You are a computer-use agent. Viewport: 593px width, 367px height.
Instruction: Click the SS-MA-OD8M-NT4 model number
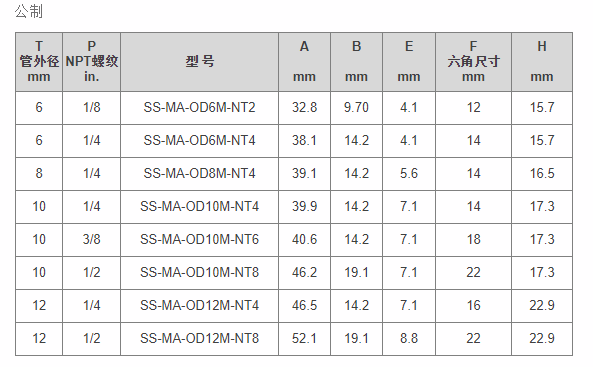[x=199, y=173]
